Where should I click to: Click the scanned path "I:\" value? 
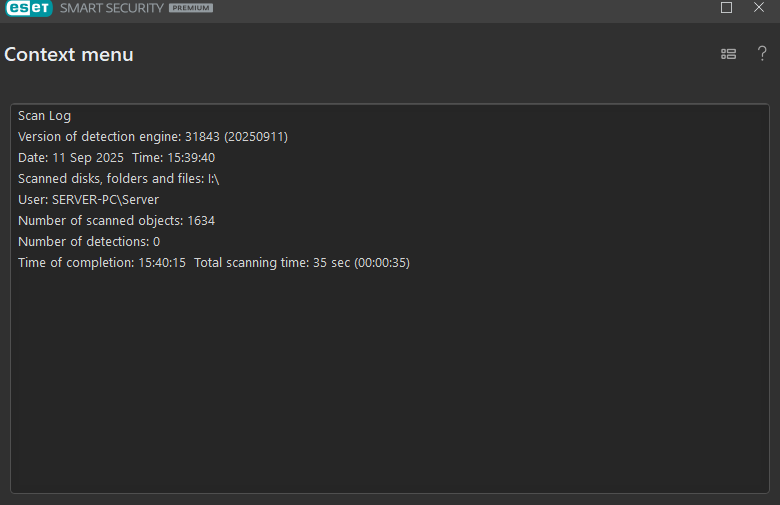click(x=213, y=179)
